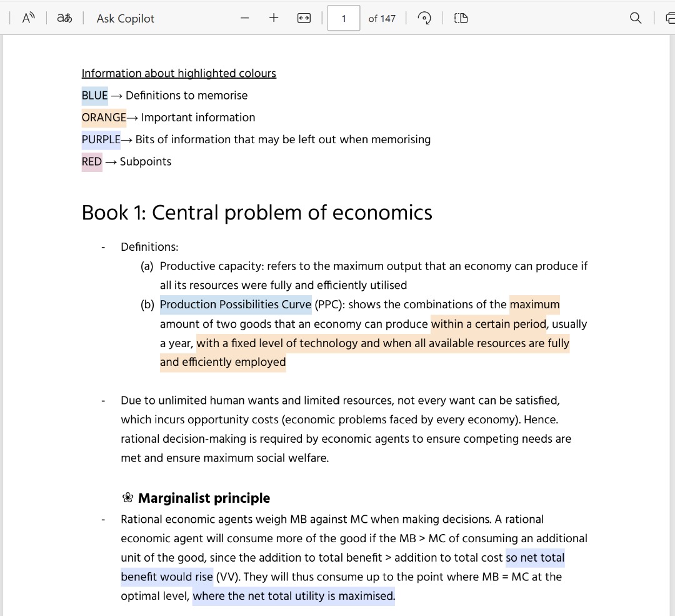Open the page view layout options
The width and height of the screenshot is (675, 616).
[x=461, y=19]
